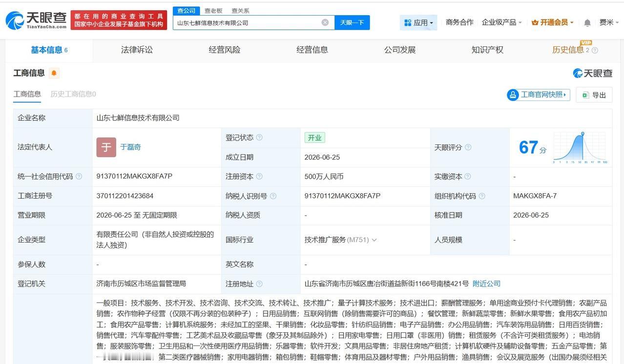Switch to 历史信息 tab
624x364 pixels.
click(x=568, y=50)
